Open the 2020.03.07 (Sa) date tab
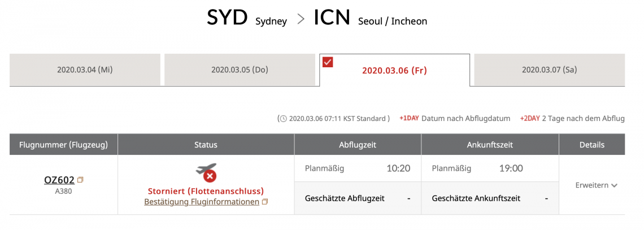644x230 pixels. click(x=549, y=70)
